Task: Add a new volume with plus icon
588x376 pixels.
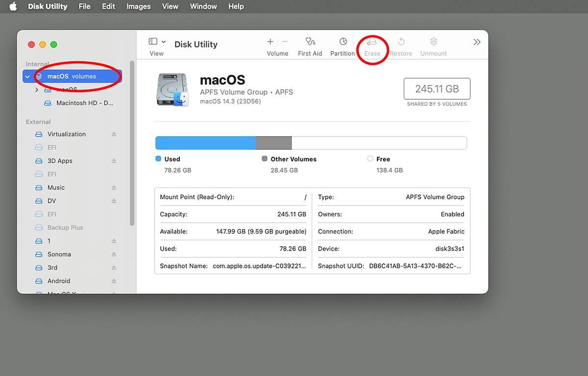Action: point(270,42)
